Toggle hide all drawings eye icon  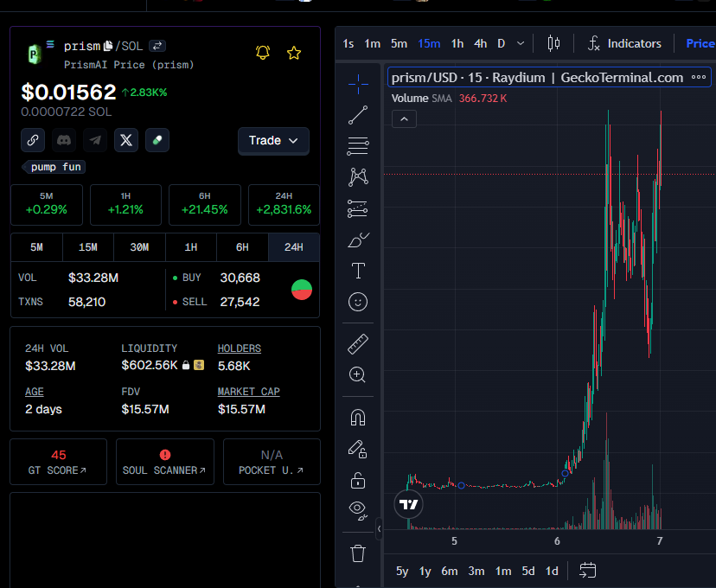[x=358, y=510]
